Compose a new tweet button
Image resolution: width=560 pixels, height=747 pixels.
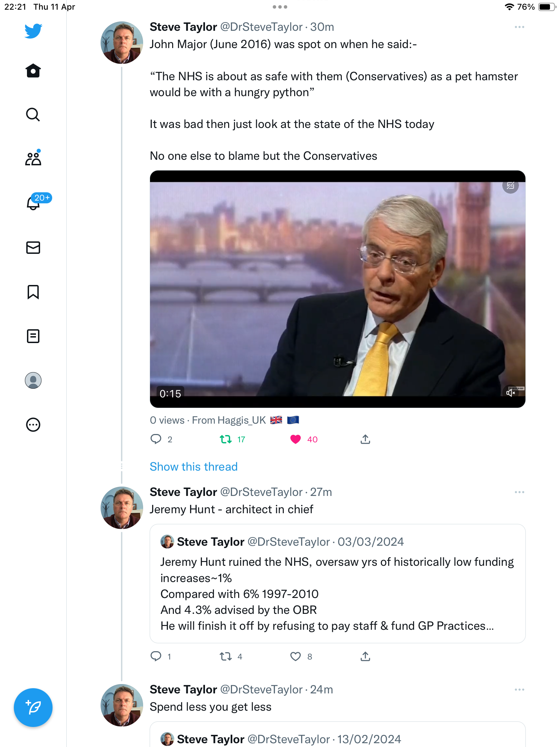click(x=33, y=708)
